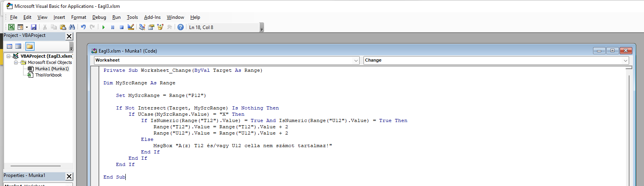Open the Properties Window toolbar icon

coord(151,27)
